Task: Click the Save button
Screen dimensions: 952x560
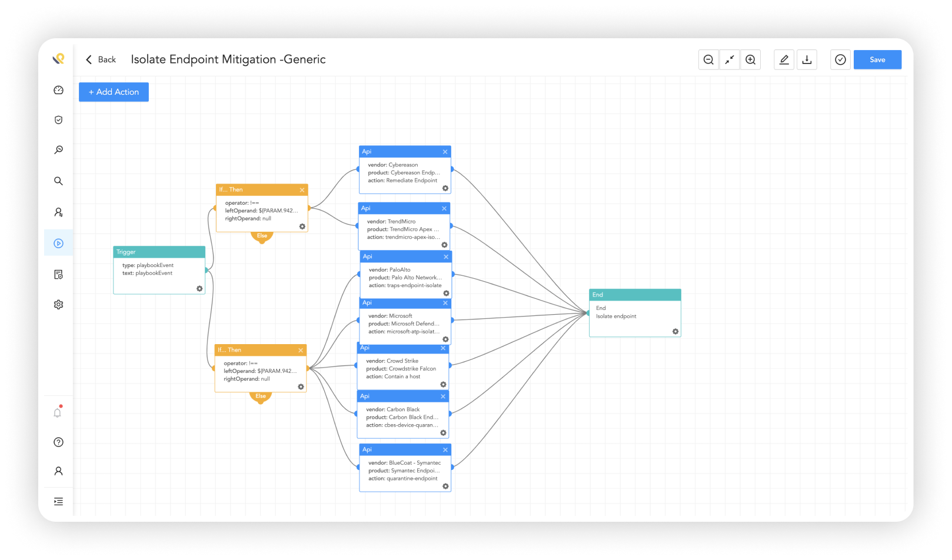Action: (877, 59)
